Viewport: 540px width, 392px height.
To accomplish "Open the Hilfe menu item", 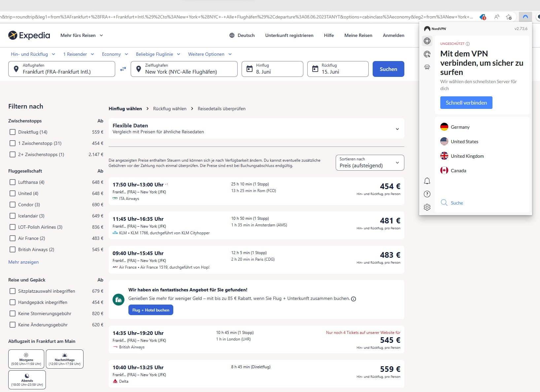I will [x=329, y=35].
